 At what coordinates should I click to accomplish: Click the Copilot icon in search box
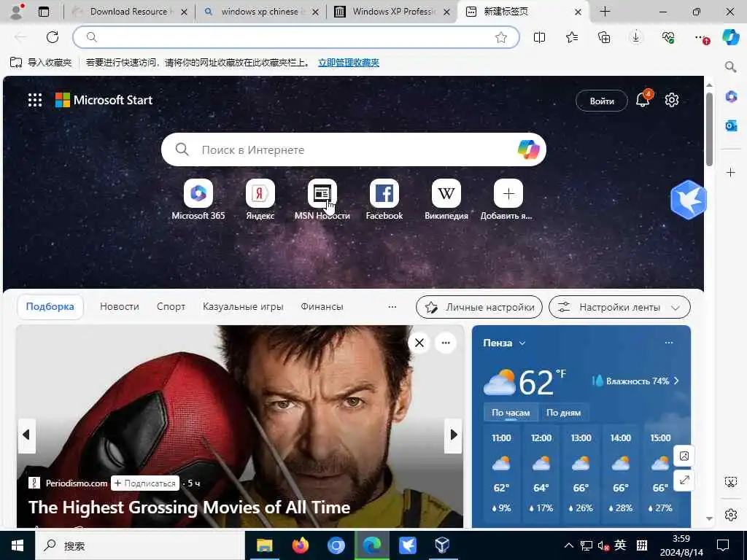(528, 149)
